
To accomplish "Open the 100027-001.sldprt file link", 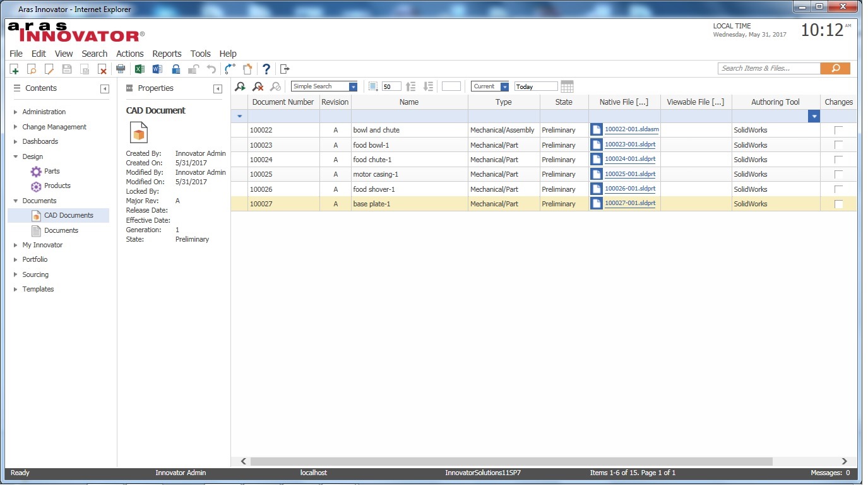I will click(630, 203).
